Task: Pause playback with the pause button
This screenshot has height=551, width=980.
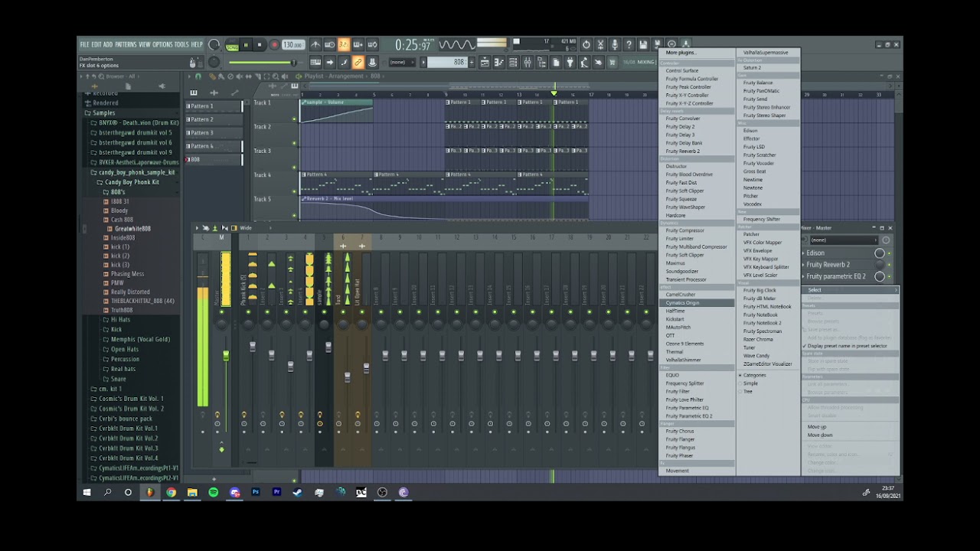Action: 246,45
